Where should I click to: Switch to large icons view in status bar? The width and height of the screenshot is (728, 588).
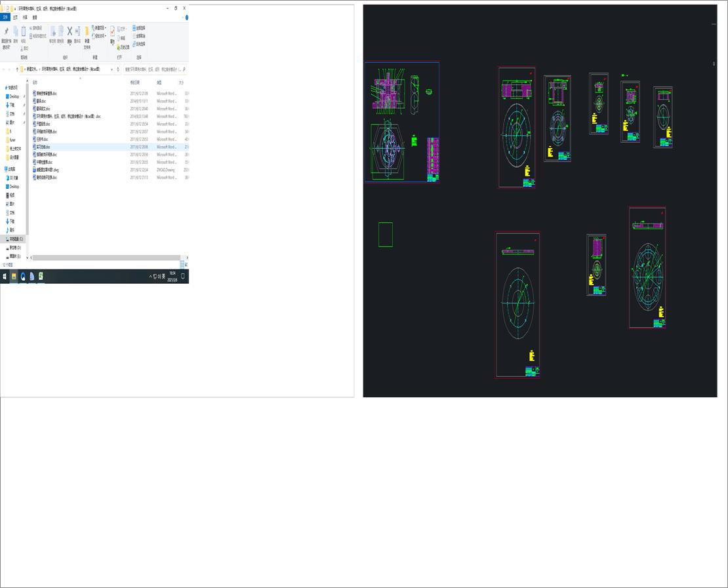pyautogui.click(x=187, y=265)
